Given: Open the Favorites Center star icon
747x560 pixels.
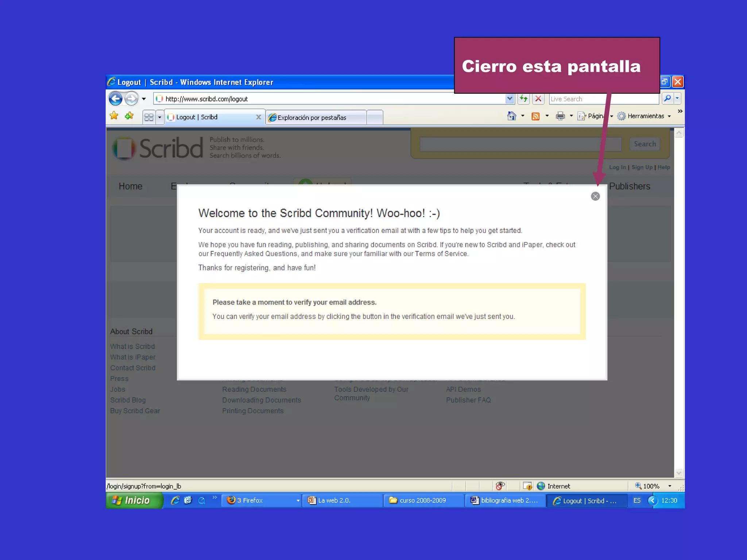Looking at the screenshot, I should point(114,116).
